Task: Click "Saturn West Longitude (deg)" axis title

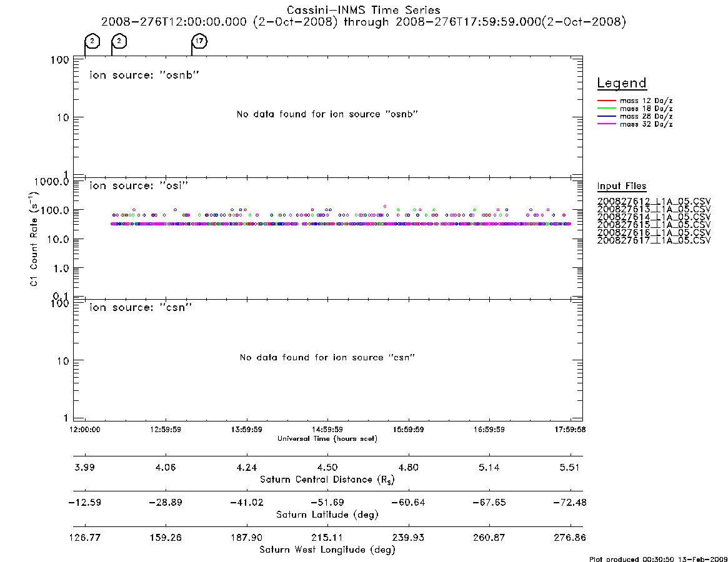Action: (x=327, y=550)
